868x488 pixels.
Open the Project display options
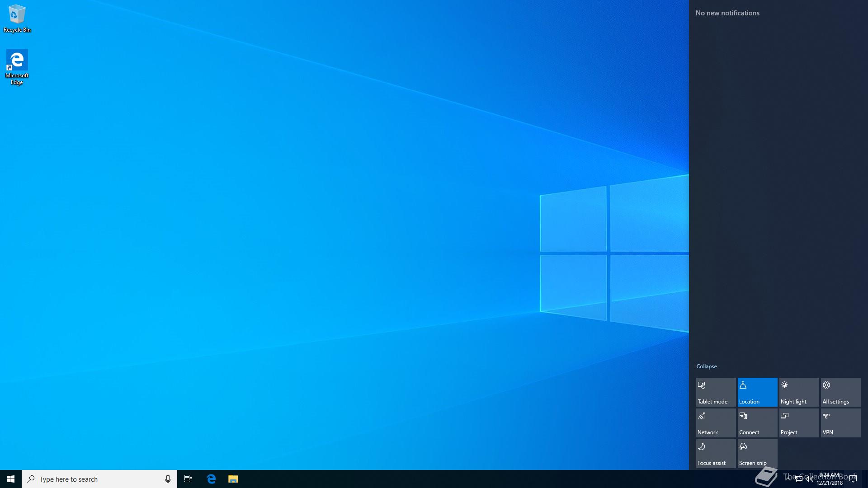click(799, 423)
